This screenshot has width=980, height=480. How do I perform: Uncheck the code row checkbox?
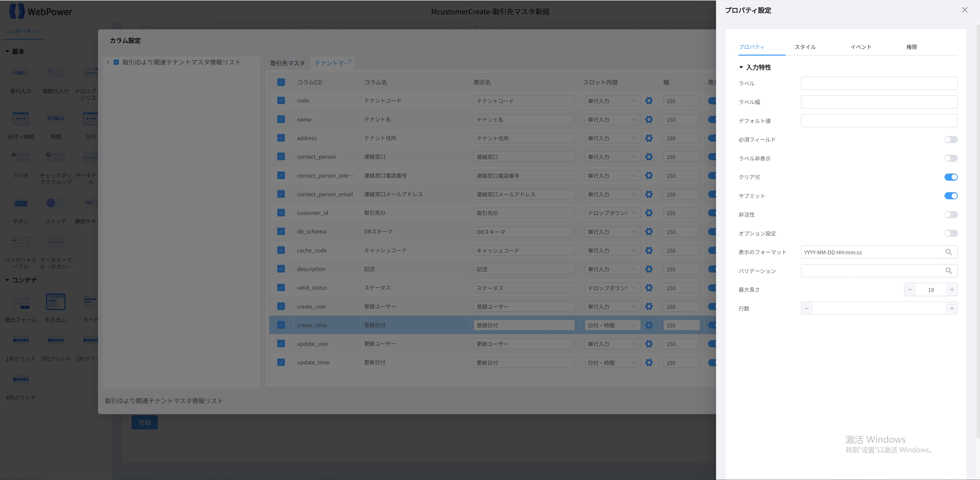click(281, 100)
